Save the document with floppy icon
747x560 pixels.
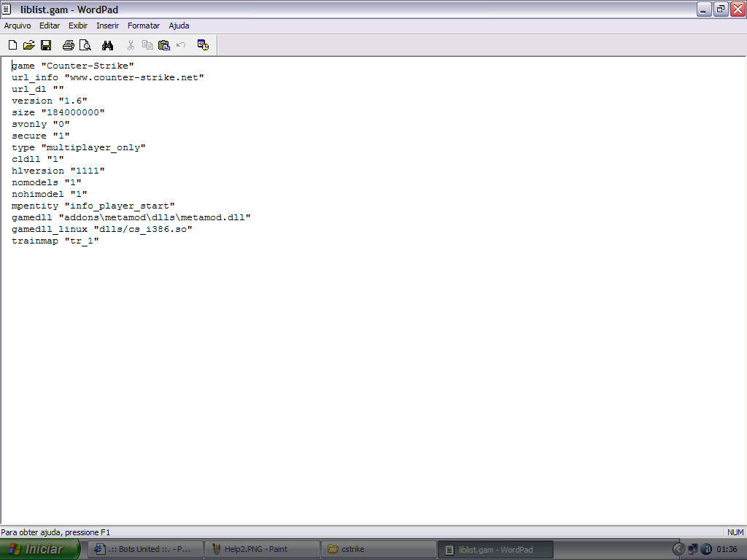[46, 45]
